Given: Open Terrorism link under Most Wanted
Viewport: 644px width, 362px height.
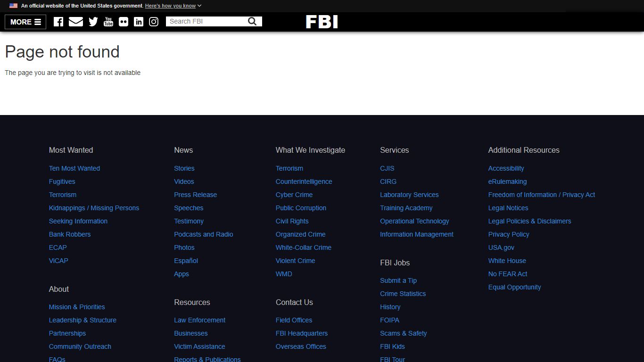Looking at the screenshot, I should [63, 195].
